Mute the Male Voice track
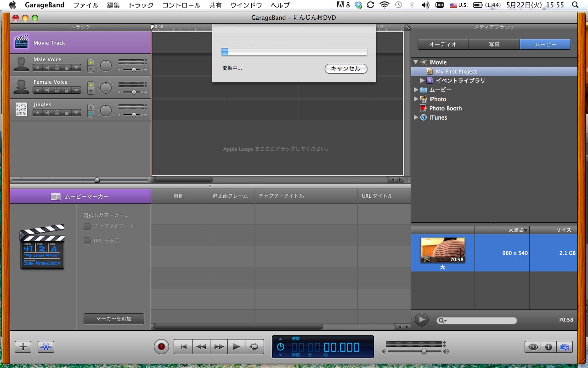The height and width of the screenshot is (368, 588). pyautogui.click(x=47, y=68)
